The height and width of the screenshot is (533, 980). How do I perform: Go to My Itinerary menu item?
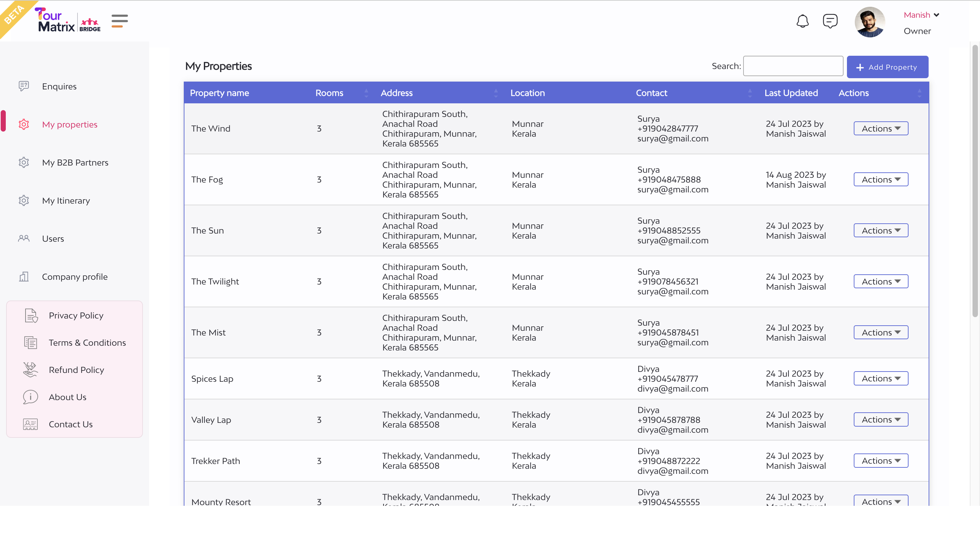pos(66,201)
